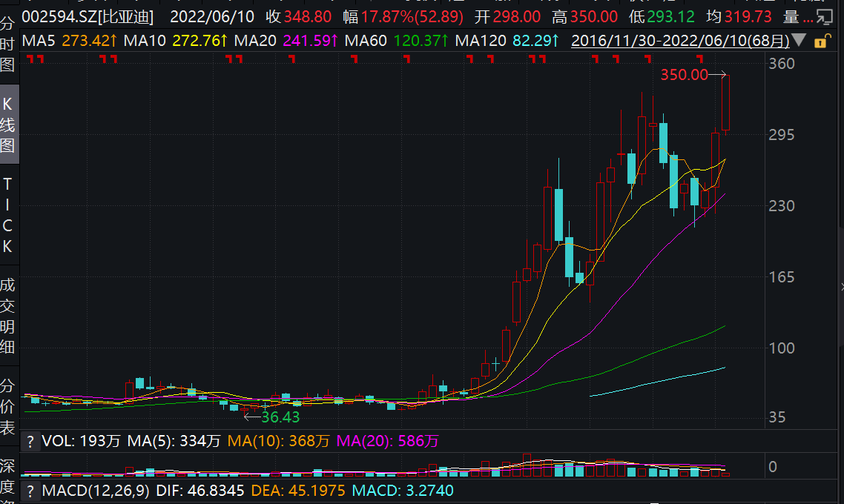Open the date range dropdown triangle
The image size is (844, 504).
click(x=799, y=41)
